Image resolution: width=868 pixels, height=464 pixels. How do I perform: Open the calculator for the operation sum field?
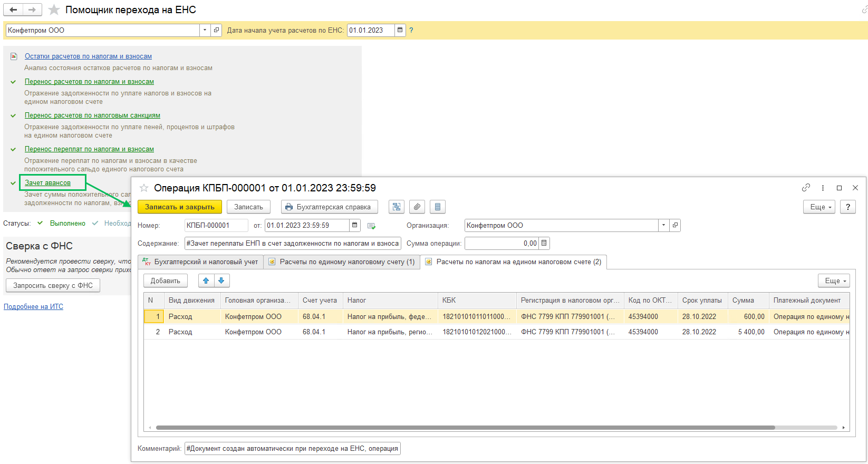(544, 243)
